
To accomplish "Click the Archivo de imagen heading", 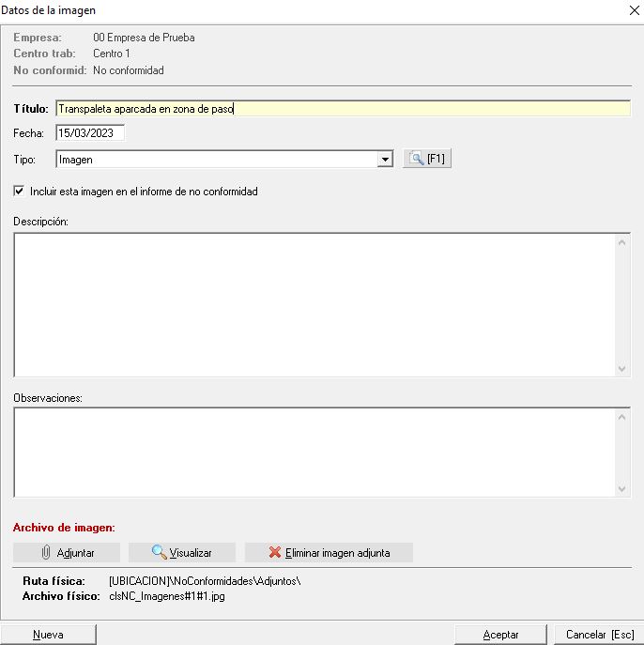I will click(x=64, y=528).
